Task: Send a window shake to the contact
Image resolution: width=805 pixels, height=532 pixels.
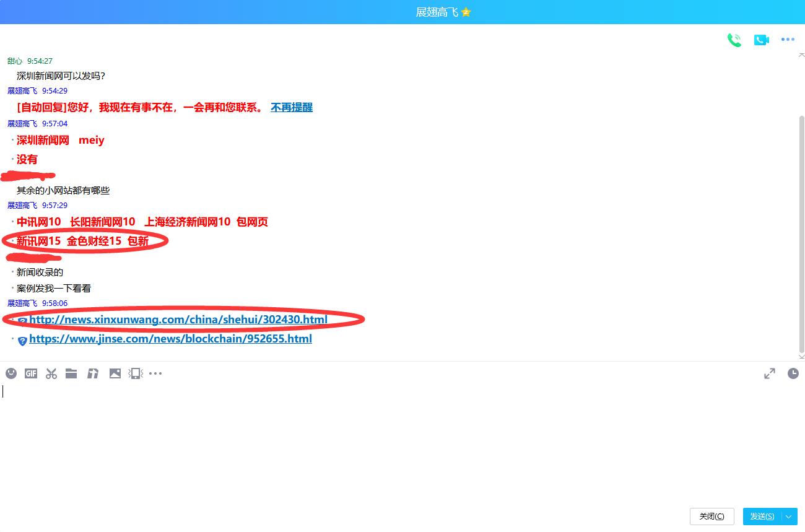Action: (x=135, y=373)
